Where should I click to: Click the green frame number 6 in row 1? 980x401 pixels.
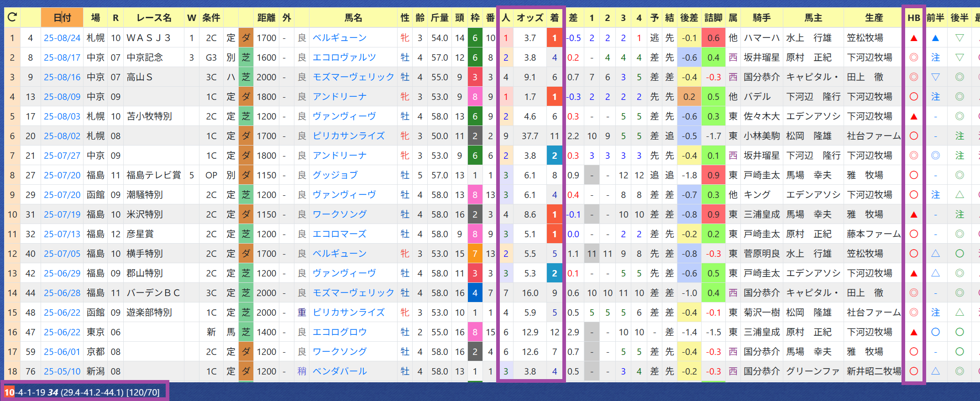click(x=475, y=38)
